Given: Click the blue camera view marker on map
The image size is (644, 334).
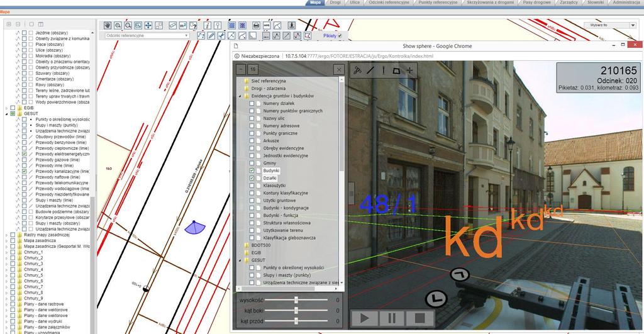Looking at the screenshot, I should [x=195, y=227].
